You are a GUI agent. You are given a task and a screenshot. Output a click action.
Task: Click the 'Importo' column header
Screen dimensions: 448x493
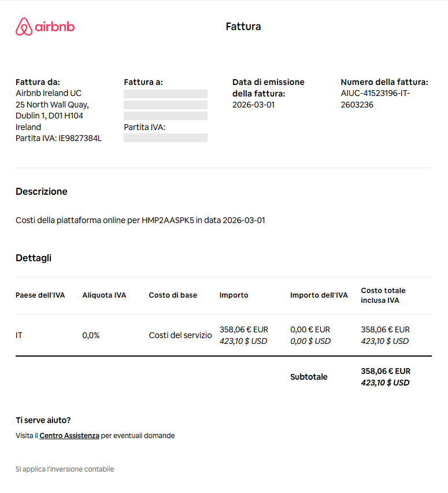tap(234, 295)
